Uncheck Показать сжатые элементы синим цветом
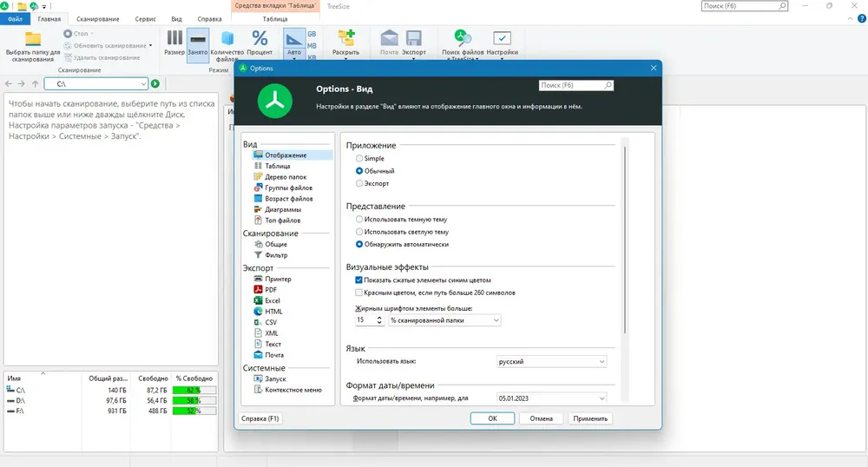The width and height of the screenshot is (868, 467). [358, 280]
